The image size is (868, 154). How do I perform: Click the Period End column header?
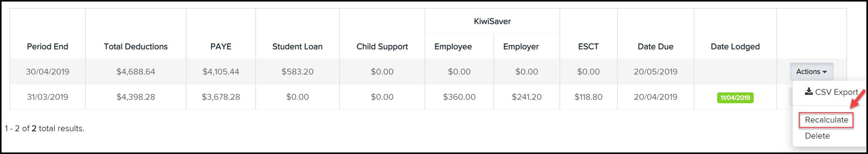pos(48,47)
